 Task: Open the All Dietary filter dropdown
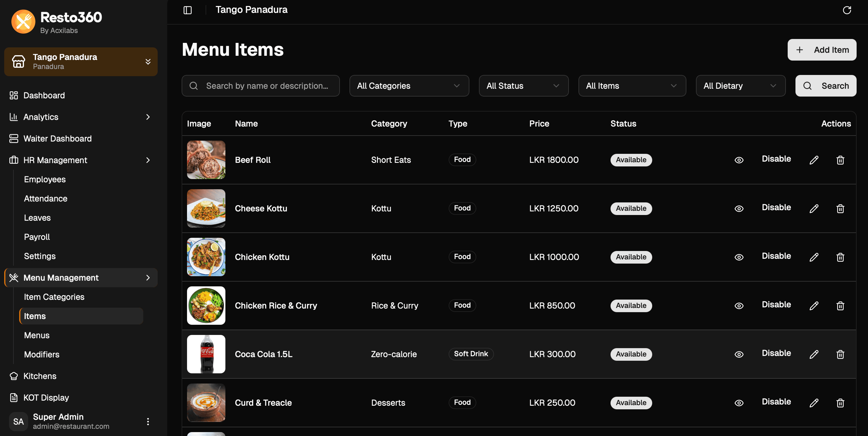[740, 86]
